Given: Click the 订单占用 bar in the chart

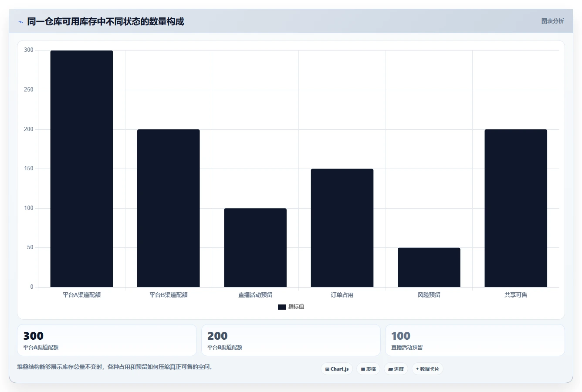Looking at the screenshot, I should click(x=342, y=228).
